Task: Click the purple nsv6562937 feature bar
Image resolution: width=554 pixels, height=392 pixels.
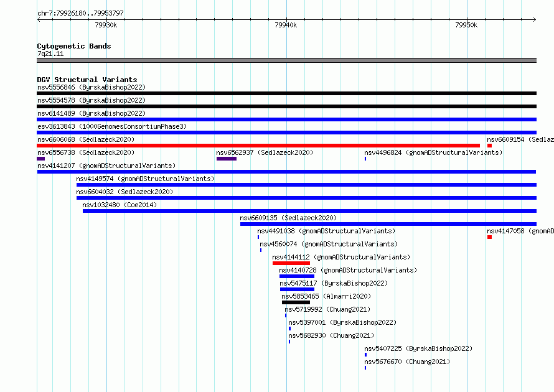Action: 227,159
